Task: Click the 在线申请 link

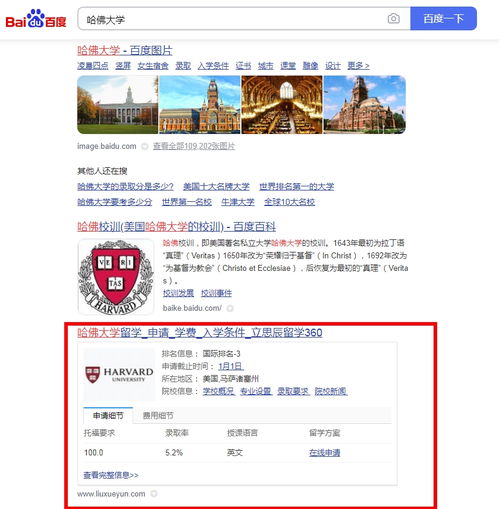Action: (x=325, y=453)
